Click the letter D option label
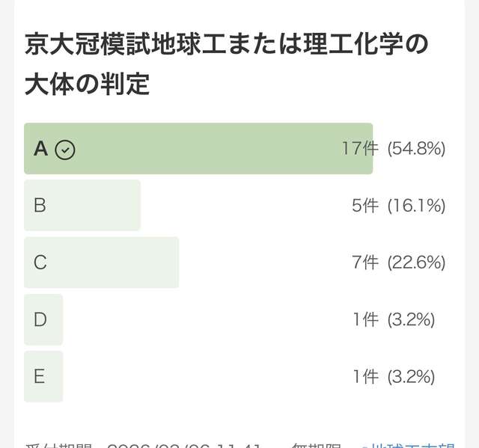 pyautogui.click(x=40, y=319)
